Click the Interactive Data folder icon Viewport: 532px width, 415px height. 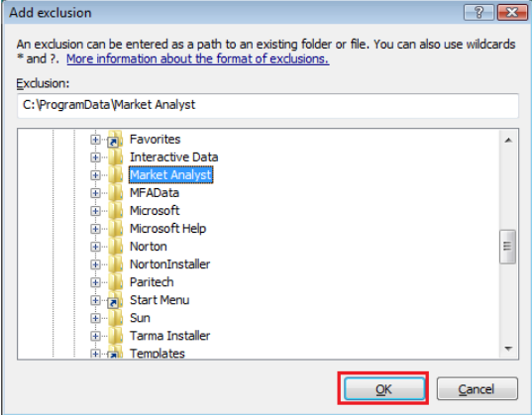116,156
